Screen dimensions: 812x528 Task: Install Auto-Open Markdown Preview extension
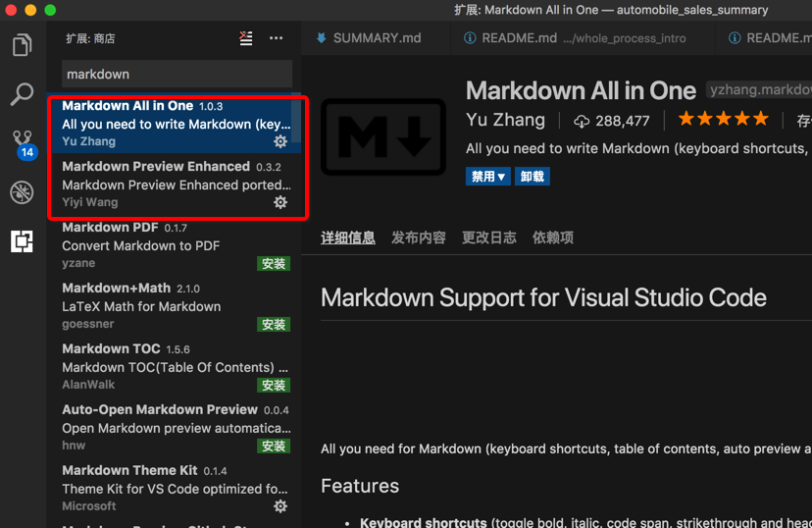click(x=274, y=447)
